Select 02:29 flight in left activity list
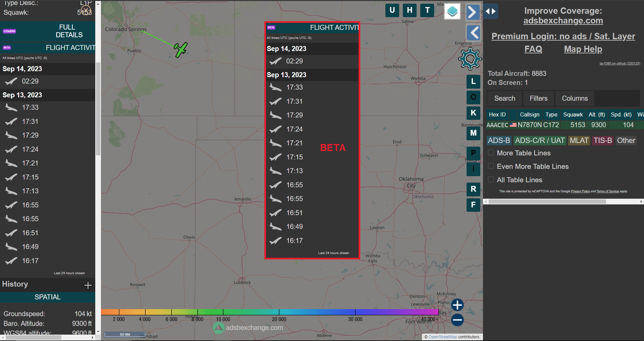This screenshot has height=341, width=644. pyautogui.click(x=48, y=82)
